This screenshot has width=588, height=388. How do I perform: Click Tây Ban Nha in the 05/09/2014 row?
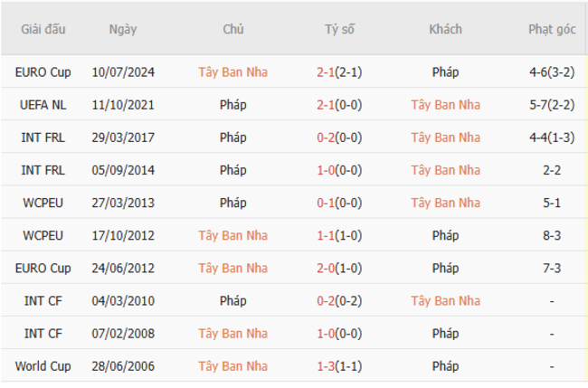coord(445,170)
